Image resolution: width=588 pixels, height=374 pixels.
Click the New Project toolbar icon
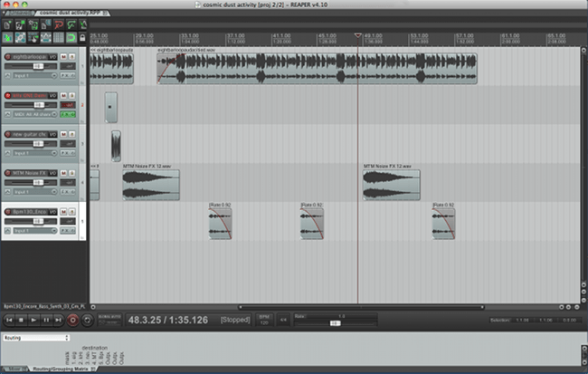point(7,25)
